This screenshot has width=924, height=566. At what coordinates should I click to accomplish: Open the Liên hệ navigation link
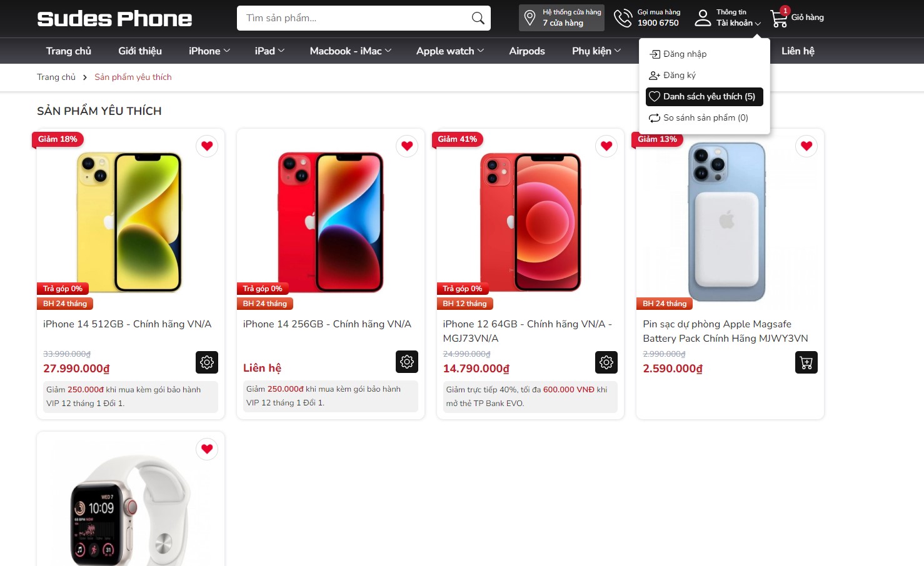click(798, 51)
